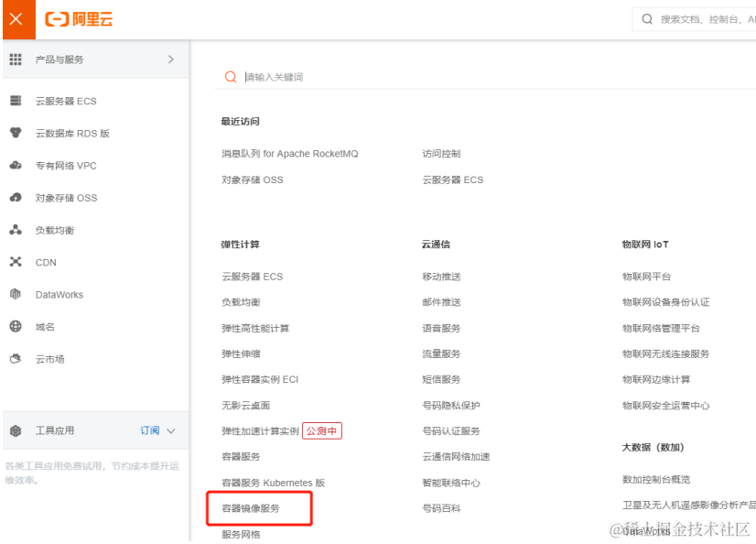The width and height of the screenshot is (756, 544).
Task: Open 容器镜像服务 product
Action: tap(250, 508)
